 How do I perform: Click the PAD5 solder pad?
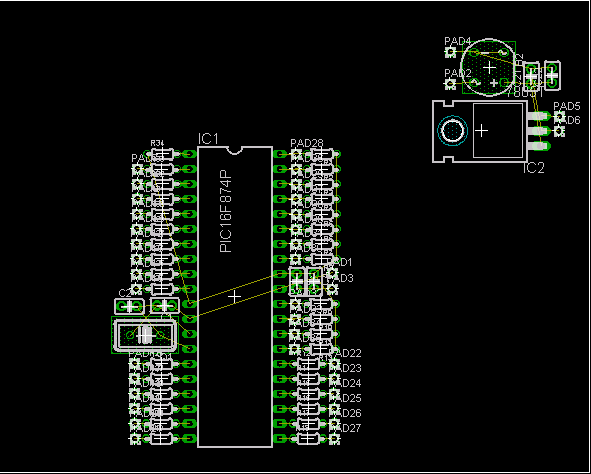tap(560, 116)
